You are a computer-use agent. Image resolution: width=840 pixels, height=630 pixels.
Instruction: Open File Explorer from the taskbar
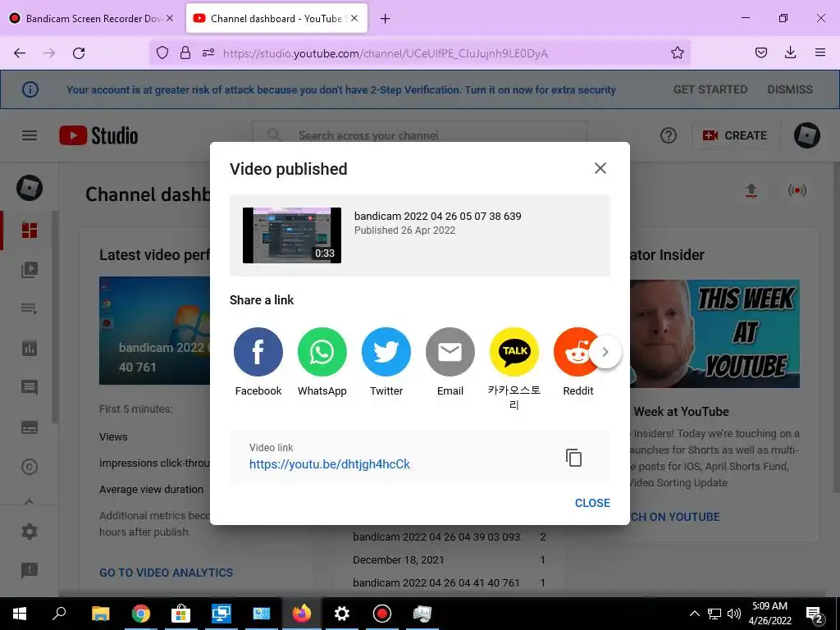[101, 614]
